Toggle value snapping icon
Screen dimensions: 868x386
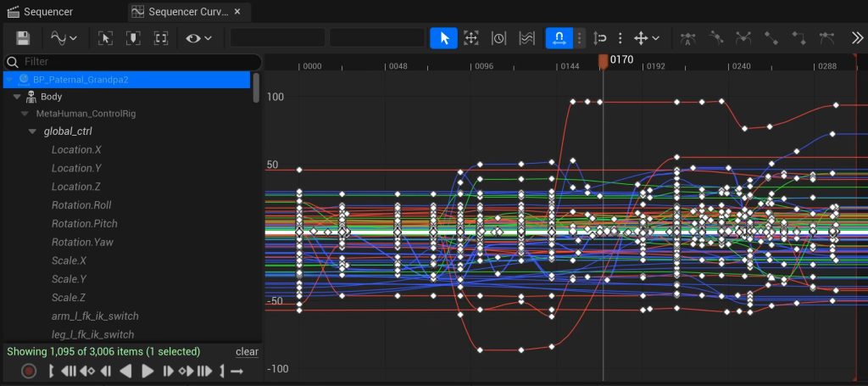click(x=600, y=38)
